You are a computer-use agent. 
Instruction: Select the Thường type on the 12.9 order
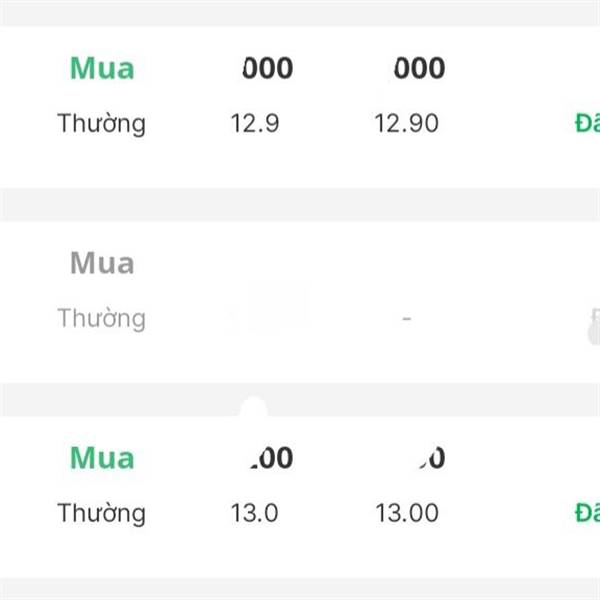101,124
